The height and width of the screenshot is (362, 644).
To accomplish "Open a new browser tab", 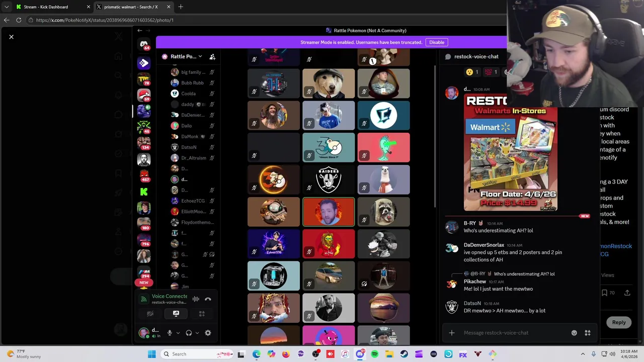I will [x=181, y=7].
